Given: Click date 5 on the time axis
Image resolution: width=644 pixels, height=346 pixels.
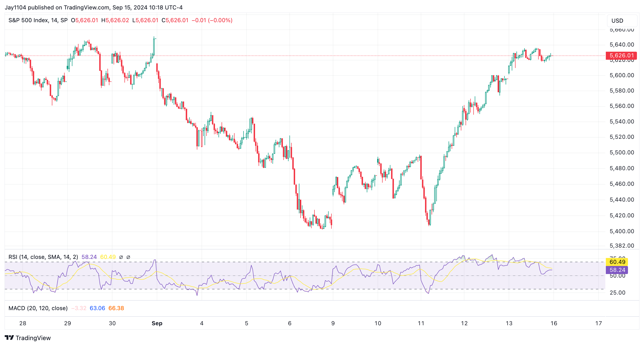Looking at the screenshot, I should click(x=247, y=323).
